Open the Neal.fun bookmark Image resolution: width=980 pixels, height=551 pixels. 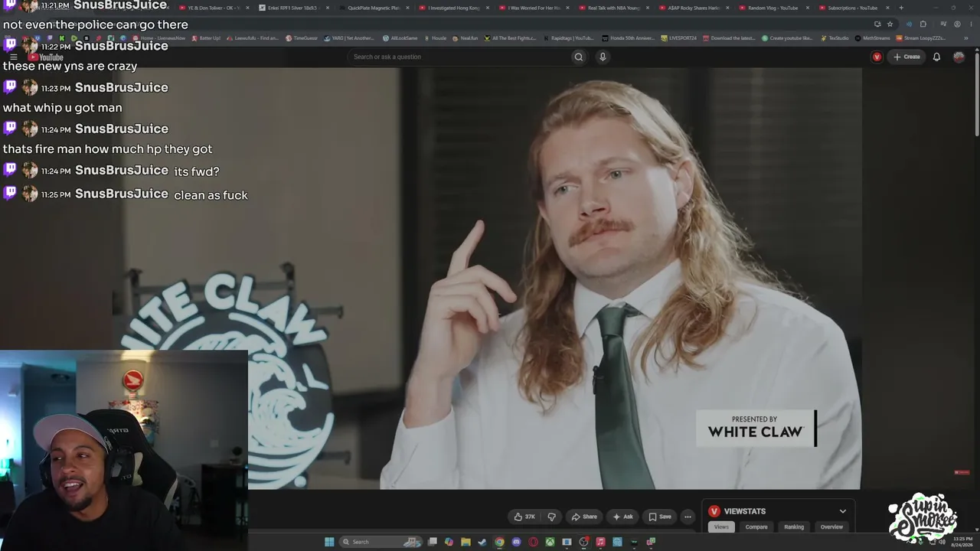[465, 38]
